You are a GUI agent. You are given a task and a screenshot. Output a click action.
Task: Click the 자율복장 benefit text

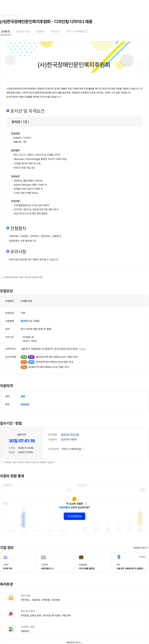coord(25,631)
